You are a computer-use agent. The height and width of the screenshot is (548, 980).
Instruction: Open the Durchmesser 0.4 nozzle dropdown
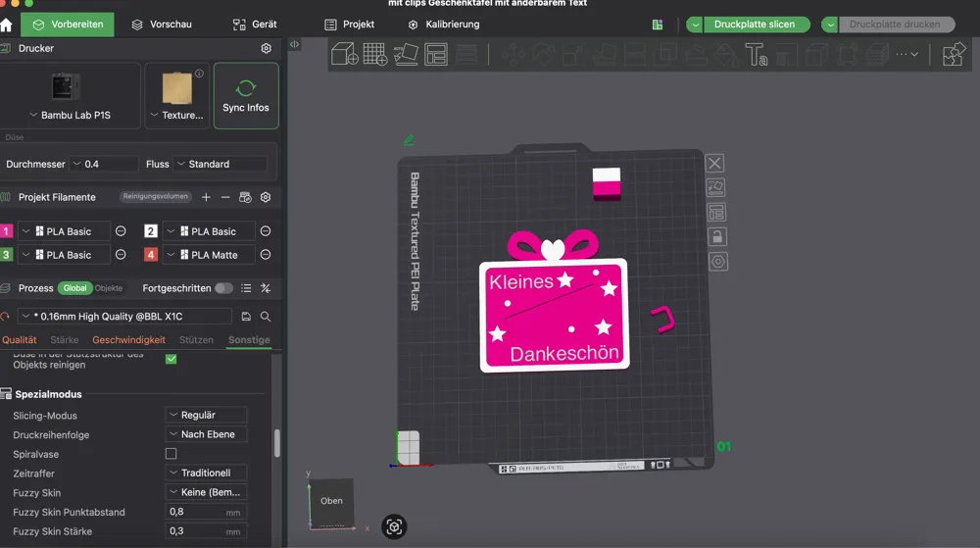point(103,164)
